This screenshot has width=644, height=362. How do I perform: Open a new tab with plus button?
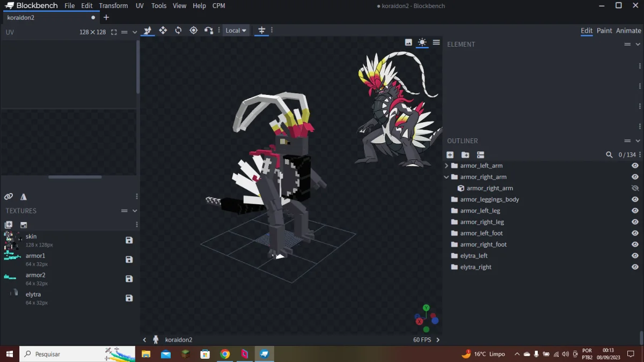coord(106,18)
